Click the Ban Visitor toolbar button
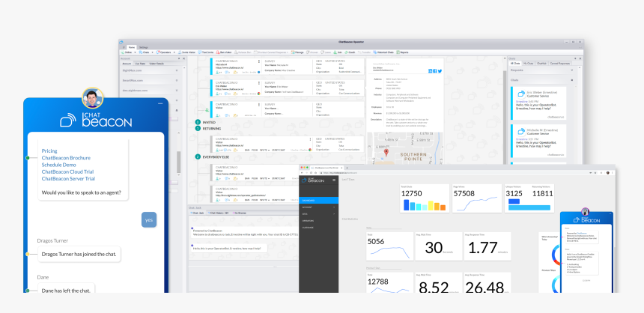Viewport: 644px width, 313px height. [224, 52]
